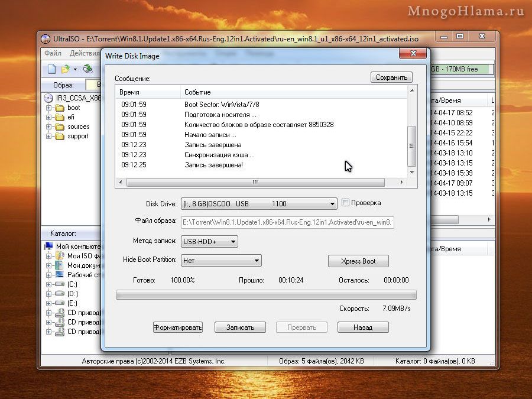Open the Действия menu
Screen dimensions: 532x399
83,53
